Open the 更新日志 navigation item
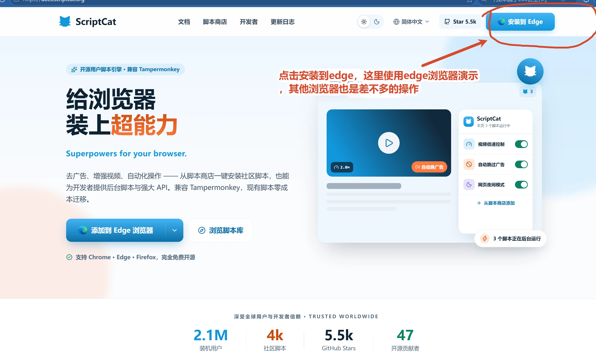 click(x=282, y=22)
